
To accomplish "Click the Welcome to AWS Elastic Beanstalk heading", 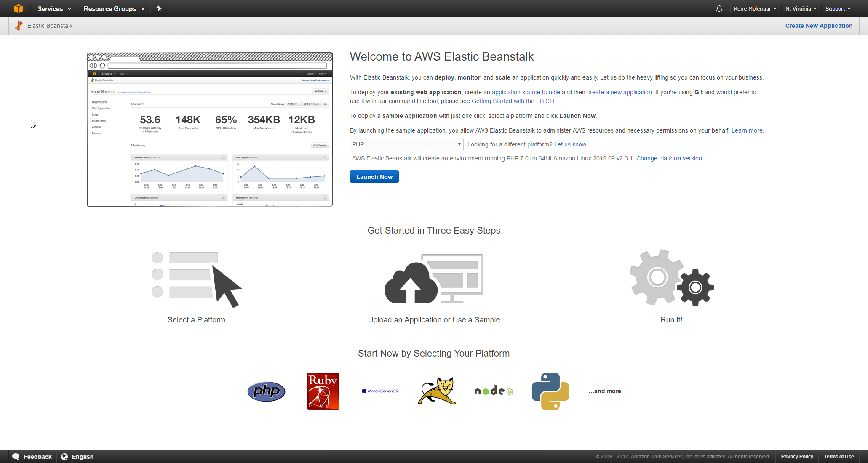I will pos(442,57).
